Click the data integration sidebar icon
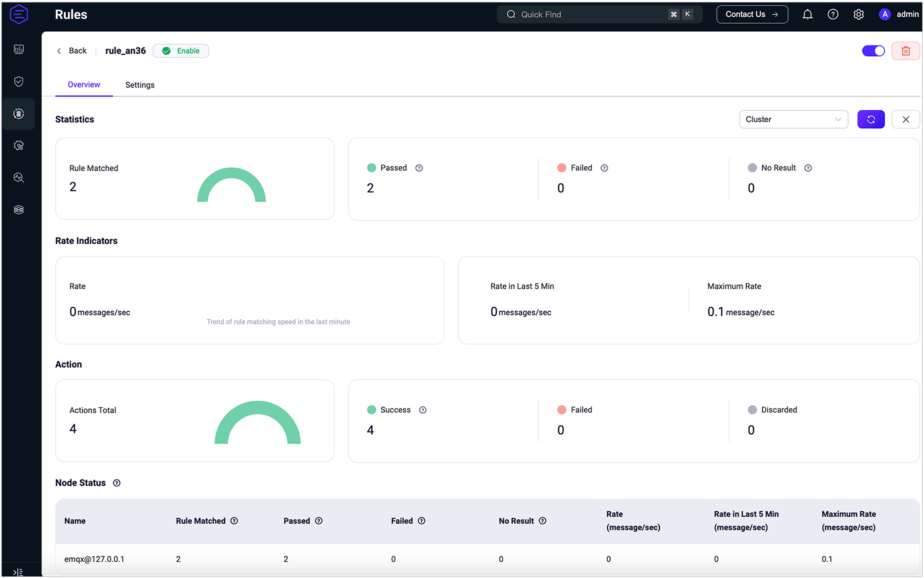This screenshot has height=578, width=924. pyautogui.click(x=18, y=114)
